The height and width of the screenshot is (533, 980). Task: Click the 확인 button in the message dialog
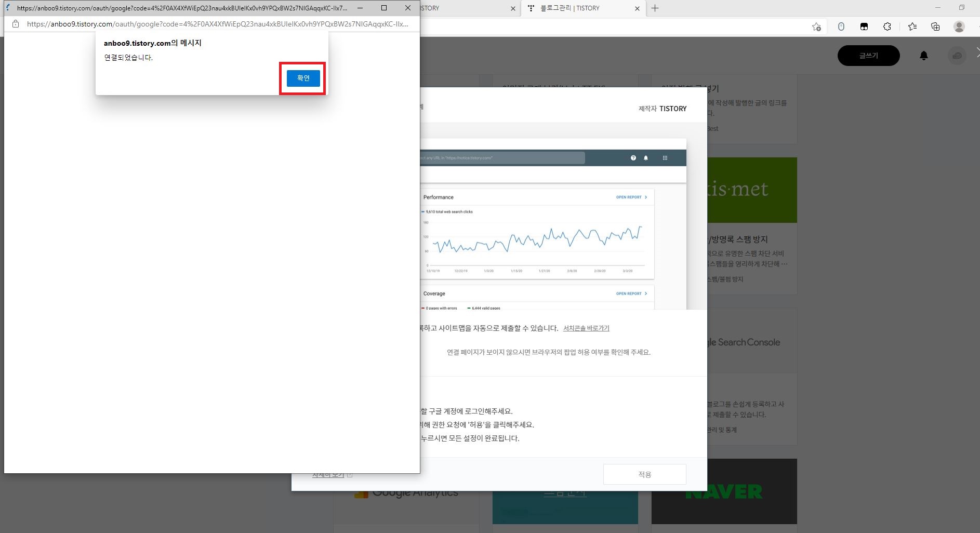(303, 78)
